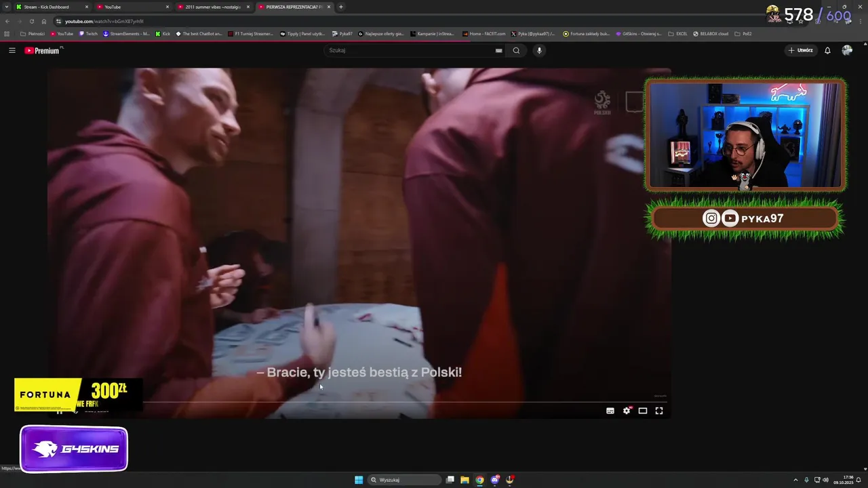Open the YouTube hamburger guide menu

pos(12,50)
